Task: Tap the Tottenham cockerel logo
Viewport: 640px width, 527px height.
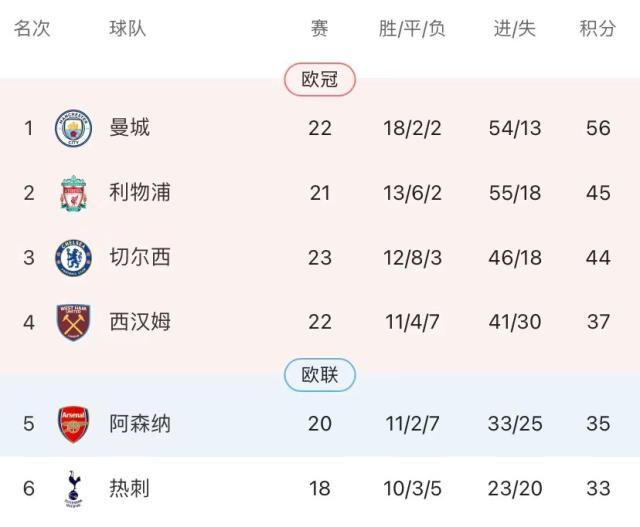Action: [73, 488]
